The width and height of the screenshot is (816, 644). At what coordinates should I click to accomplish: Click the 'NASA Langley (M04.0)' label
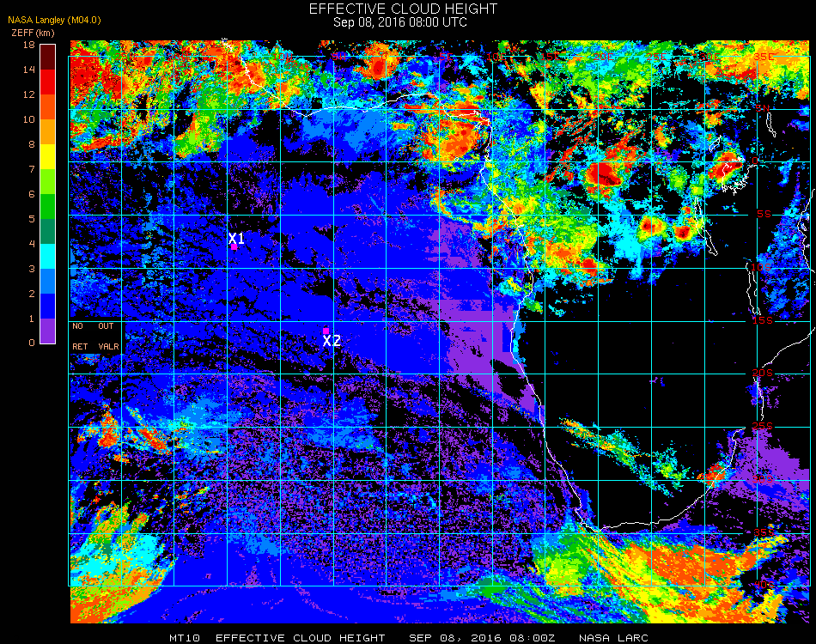click(x=54, y=21)
